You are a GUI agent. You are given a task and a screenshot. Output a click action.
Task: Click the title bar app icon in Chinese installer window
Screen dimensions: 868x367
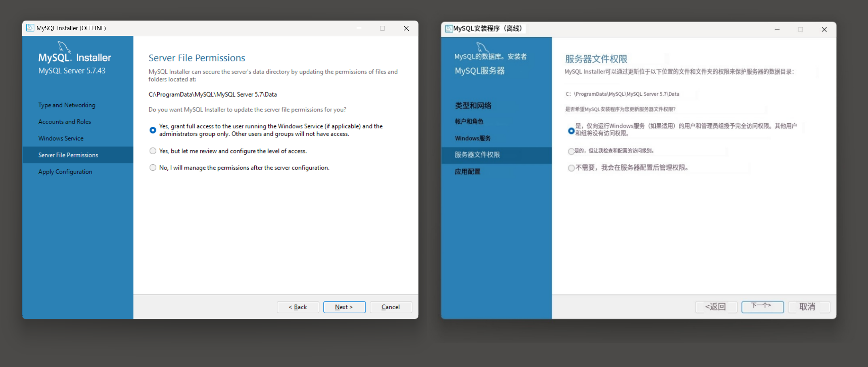pyautogui.click(x=449, y=29)
